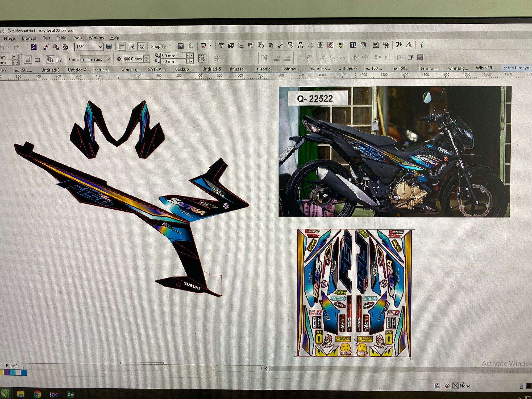Switch to the Untitled-3 document tab
Image resolution: width=532 pixels, height=399 pixels.
(51, 70)
